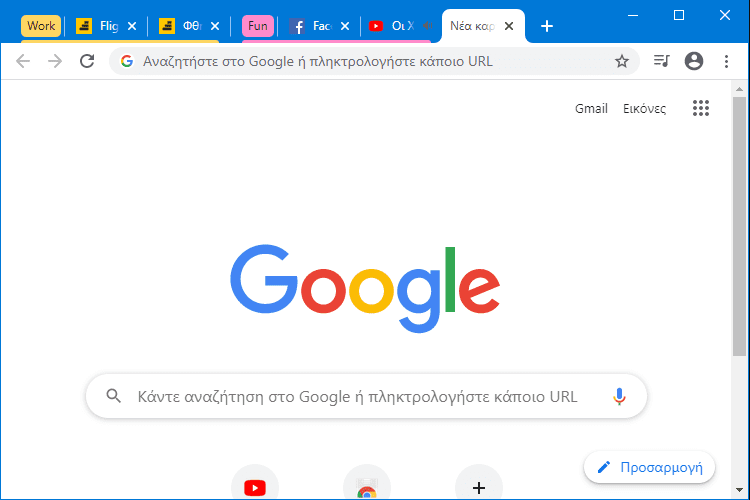
Task: Close the Flig tab
Action: click(x=132, y=26)
